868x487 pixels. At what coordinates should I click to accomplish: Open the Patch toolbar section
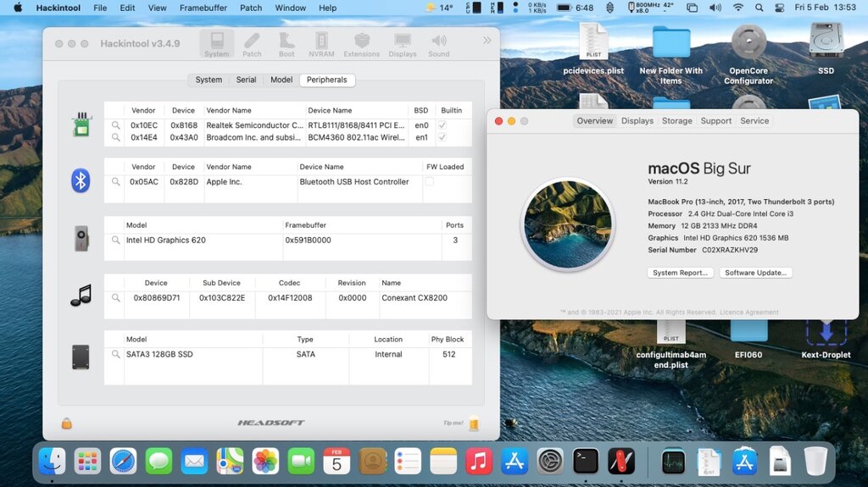coord(252,44)
